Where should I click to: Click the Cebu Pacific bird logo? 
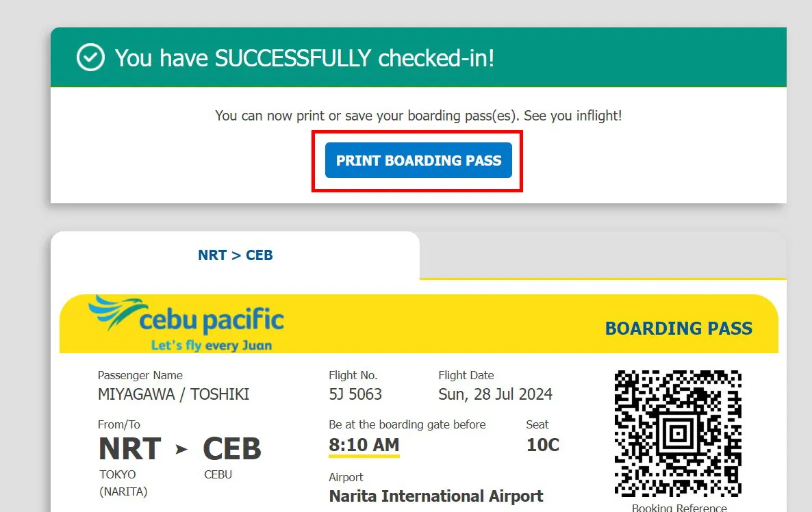point(113,313)
